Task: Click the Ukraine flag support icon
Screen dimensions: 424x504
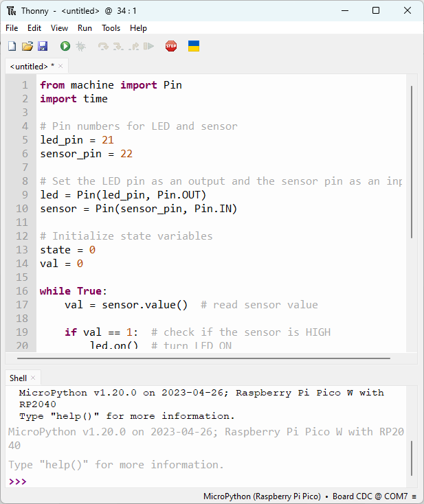Action: (194, 46)
